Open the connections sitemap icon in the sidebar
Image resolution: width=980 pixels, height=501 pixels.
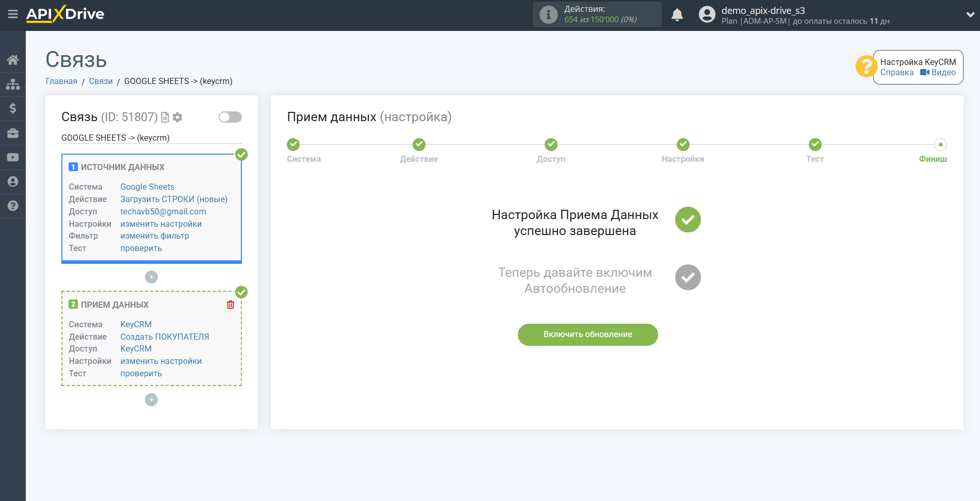click(13, 84)
